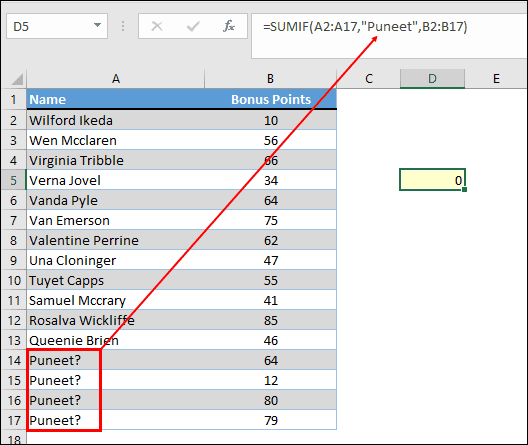Expand the Name Box dropdown arrow

pos(97,25)
